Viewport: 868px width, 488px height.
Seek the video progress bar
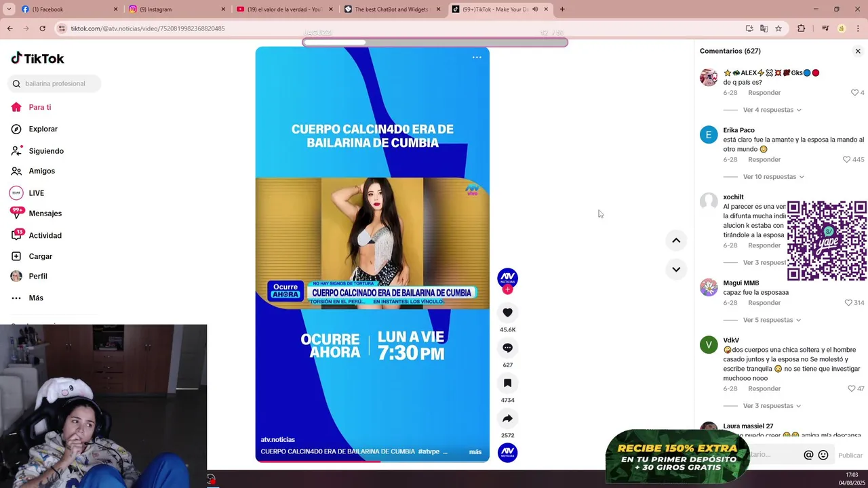click(372, 461)
